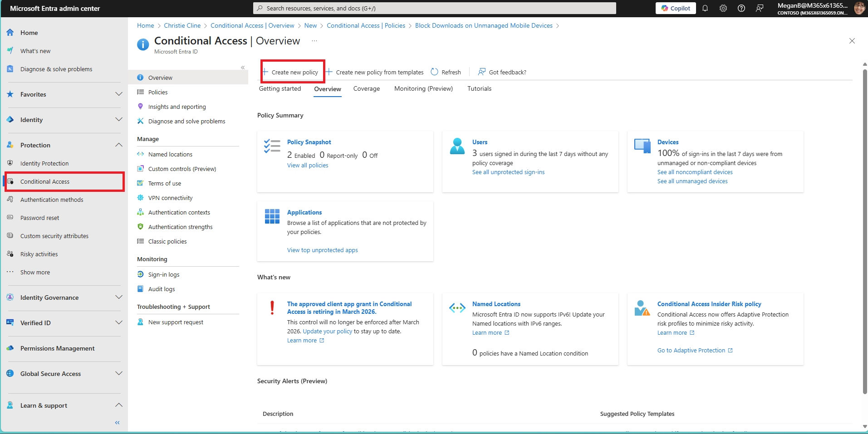Close the Conditional Access blade

tap(852, 41)
